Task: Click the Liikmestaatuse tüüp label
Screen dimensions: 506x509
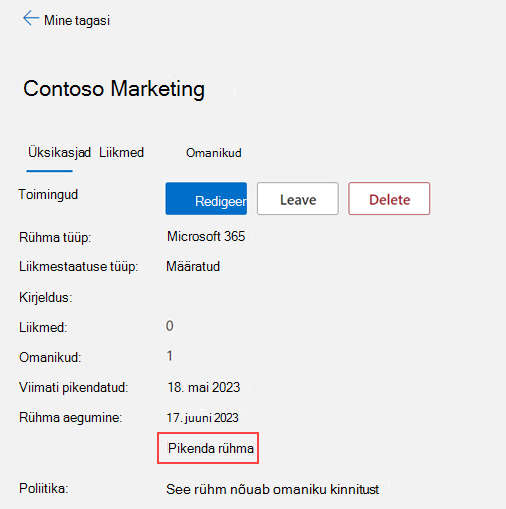Action: point(79,267)
